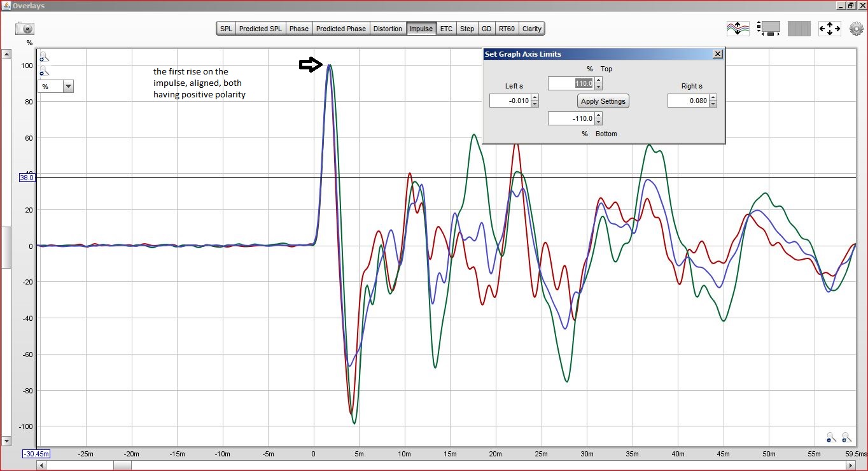
Task: Minimize the Overlays window
Action: pos(840,5)
